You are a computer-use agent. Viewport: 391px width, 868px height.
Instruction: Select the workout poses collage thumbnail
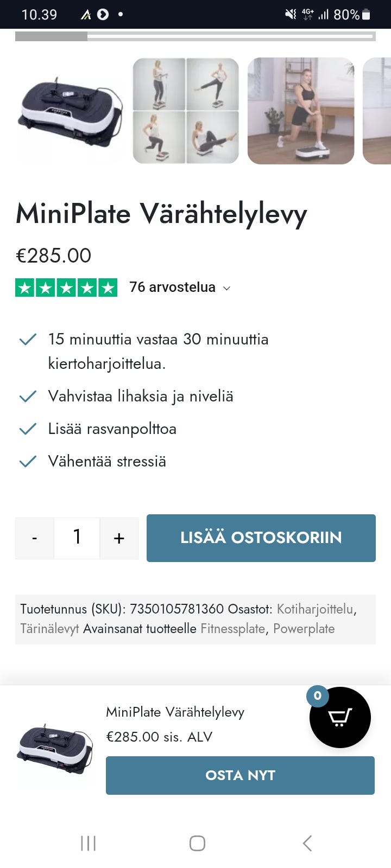tap(186, 111)
